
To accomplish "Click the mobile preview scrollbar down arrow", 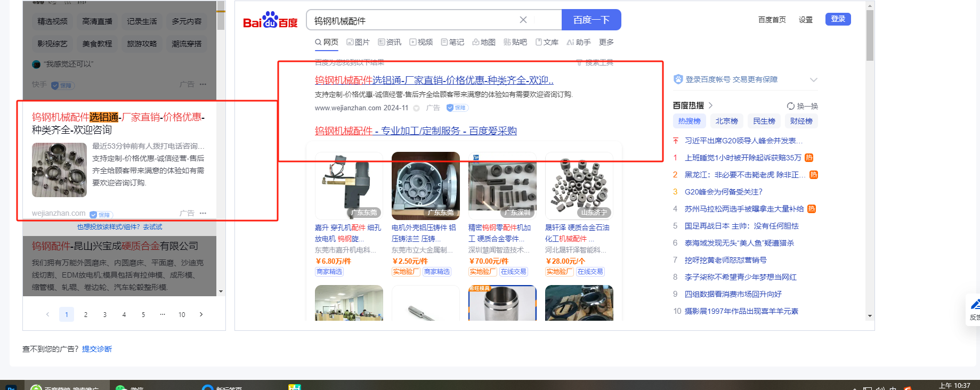I will click(221, 291).
